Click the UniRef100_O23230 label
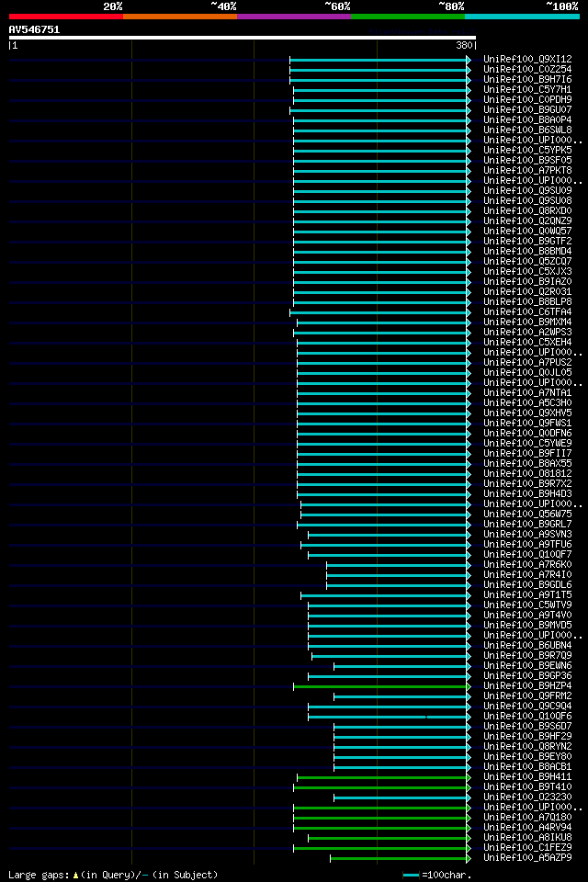588x882 pixels. [x=527, y=798]
